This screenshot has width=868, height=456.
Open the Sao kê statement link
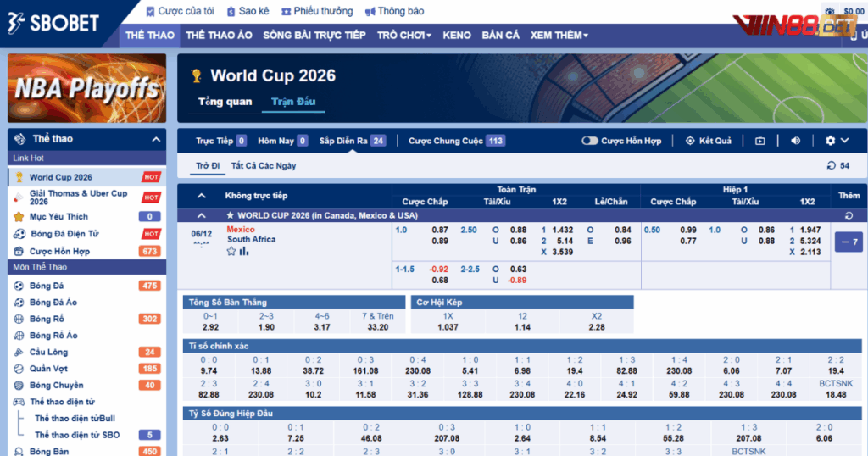point(247,12)
